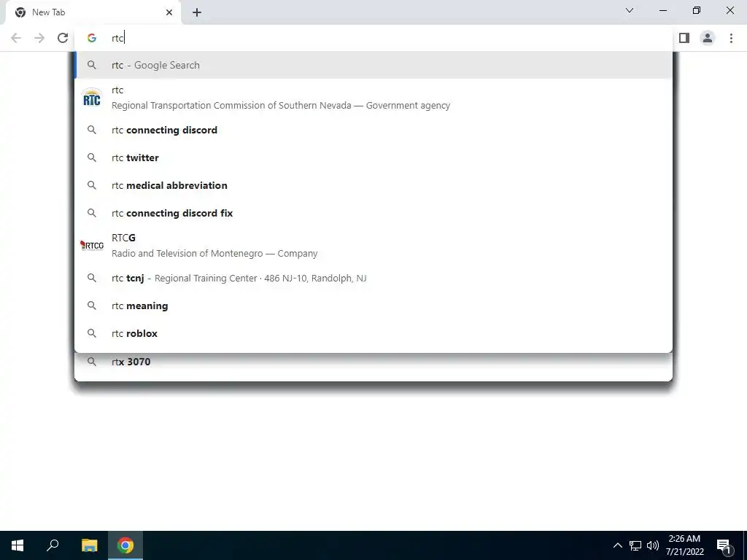Click the Chrome icon in the taskbar
Viewport: 747px width, 560px height.
point(125,545)
